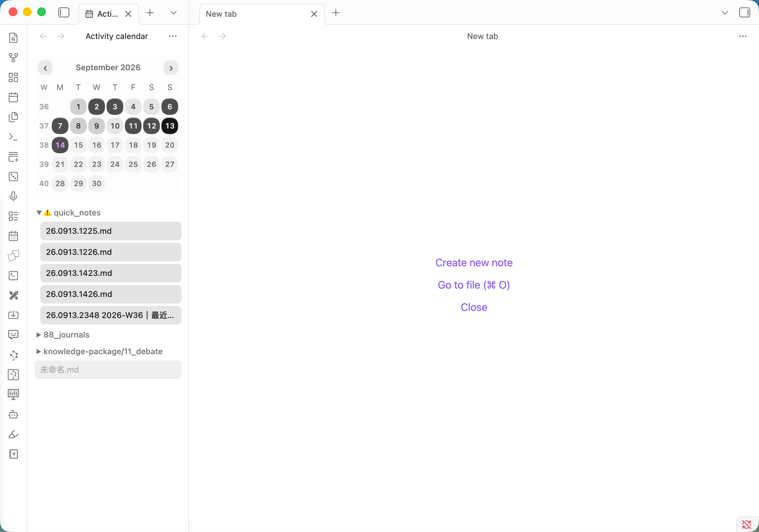759x532 pixels.
Task: Navigate forward in the main pane
Action: 222,36
